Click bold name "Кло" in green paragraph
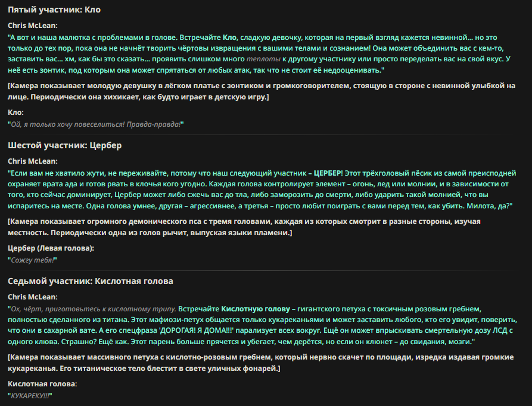This screenshot has width=532, height=406. click(229, 38)
